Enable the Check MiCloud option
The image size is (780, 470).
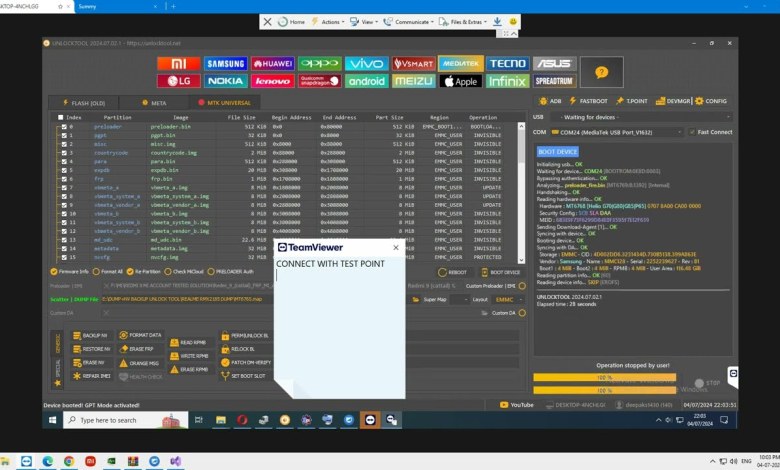[x=184, y=272]
